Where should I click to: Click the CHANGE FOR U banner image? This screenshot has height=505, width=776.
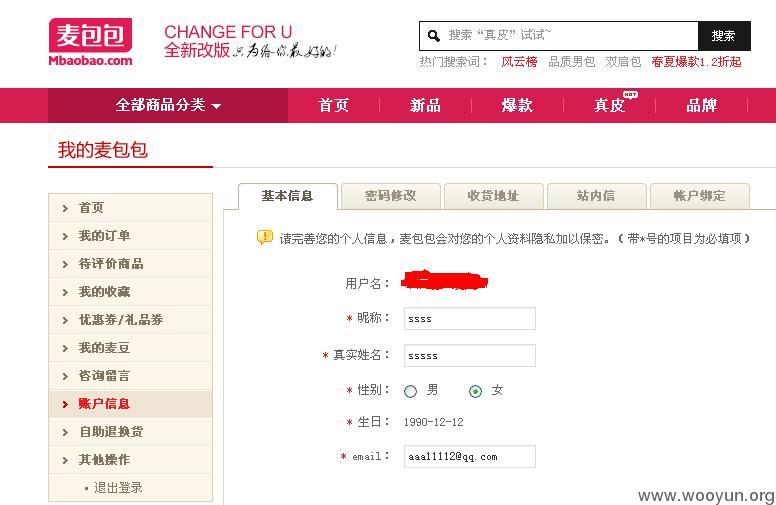click(250, 41)
